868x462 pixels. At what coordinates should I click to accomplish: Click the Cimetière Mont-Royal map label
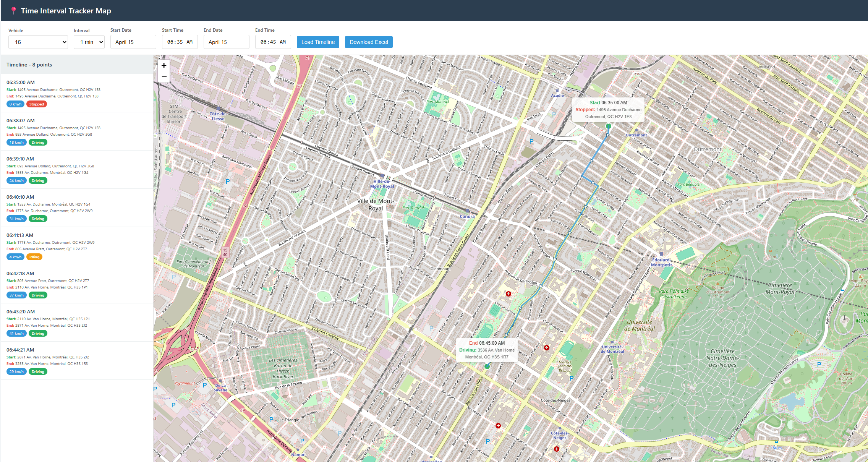click(780, 289)
